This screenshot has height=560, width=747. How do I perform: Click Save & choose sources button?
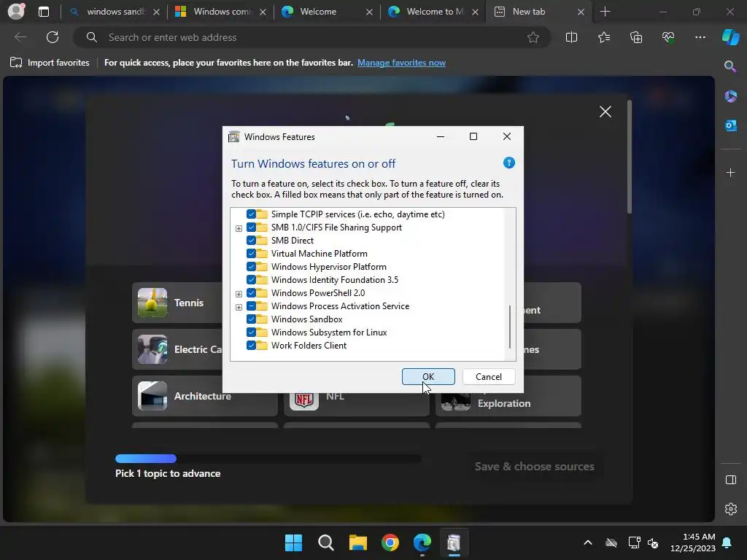[534, 466]
